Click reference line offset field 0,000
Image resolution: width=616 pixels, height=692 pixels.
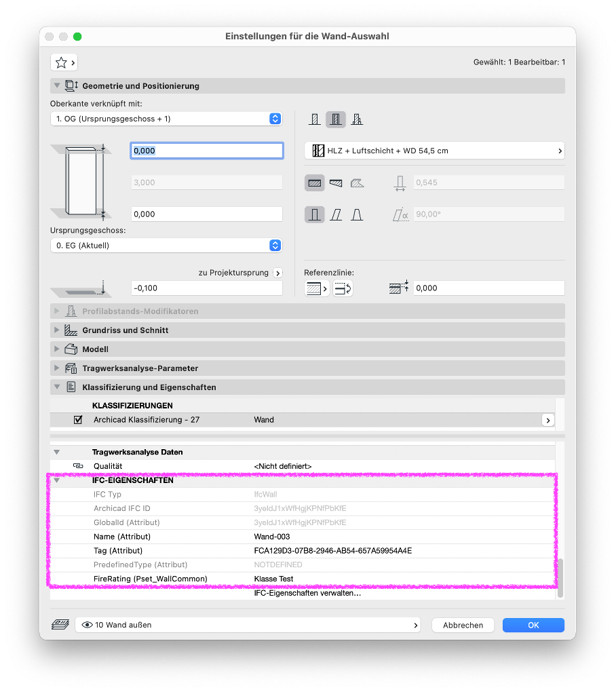(x=489, y=288)
